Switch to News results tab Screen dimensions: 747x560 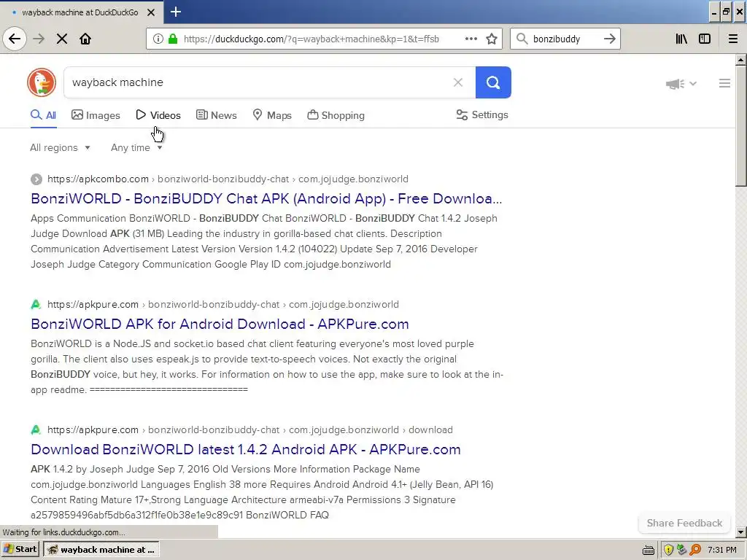pos(216,115)
